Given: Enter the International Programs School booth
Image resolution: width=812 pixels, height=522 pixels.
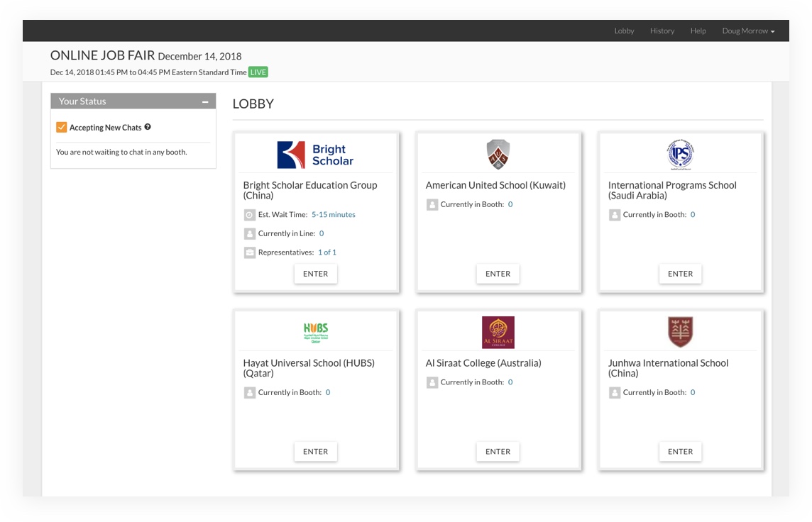Looking at the screenshot, I should [x=680, y=274].
